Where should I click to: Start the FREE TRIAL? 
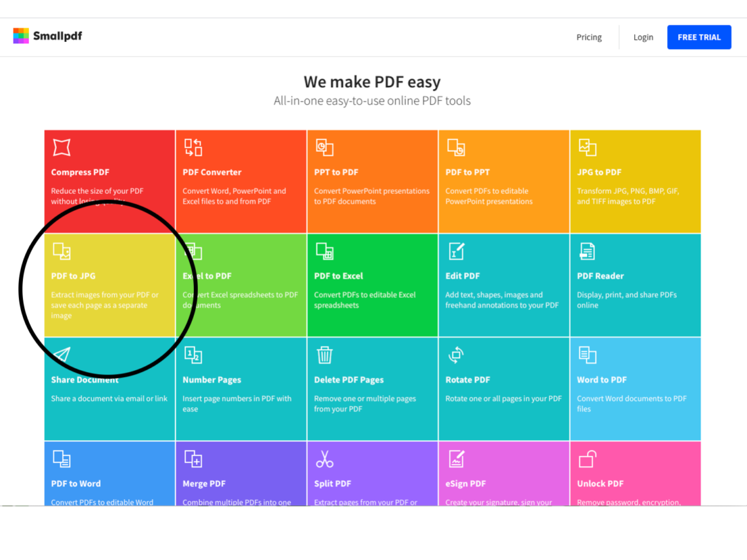click(699, 37)
